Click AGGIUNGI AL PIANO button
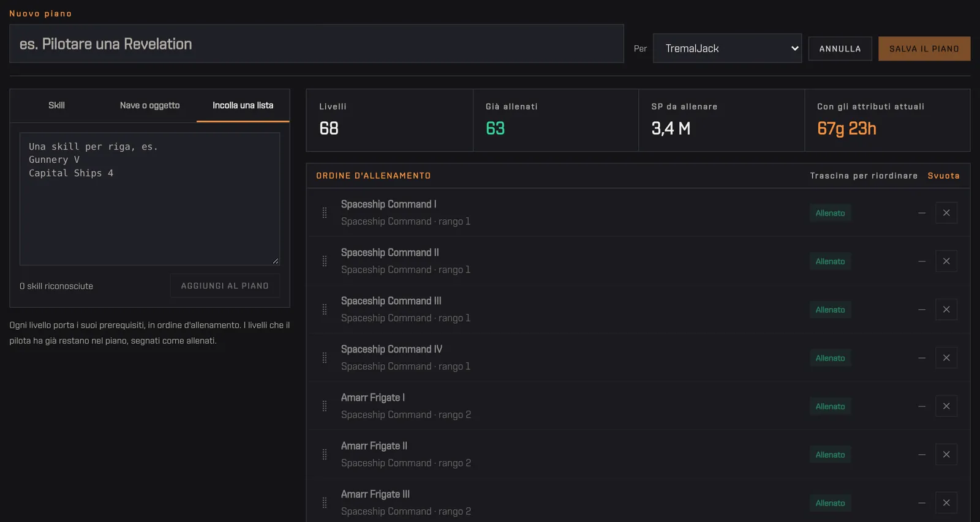 [x=225, y=286]
